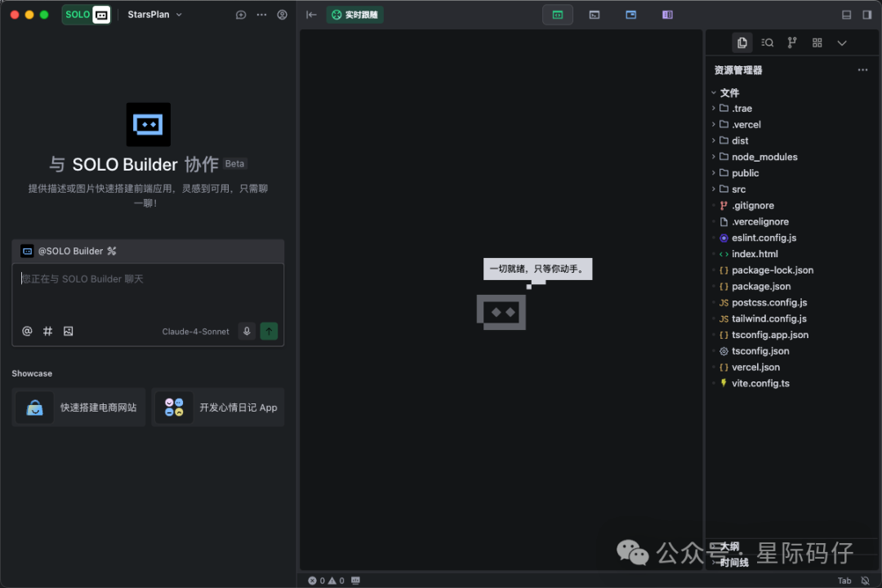This screenshot has width=882, height=588.
Task: Open the StarsPlan project dropdown
Action: click(x=154, y=14)
